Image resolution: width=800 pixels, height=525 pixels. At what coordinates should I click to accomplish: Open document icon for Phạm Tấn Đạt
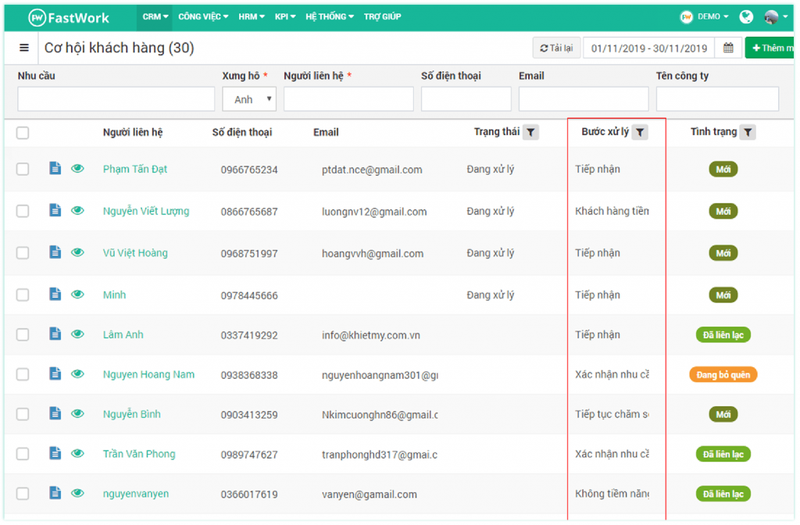[56, 169]
